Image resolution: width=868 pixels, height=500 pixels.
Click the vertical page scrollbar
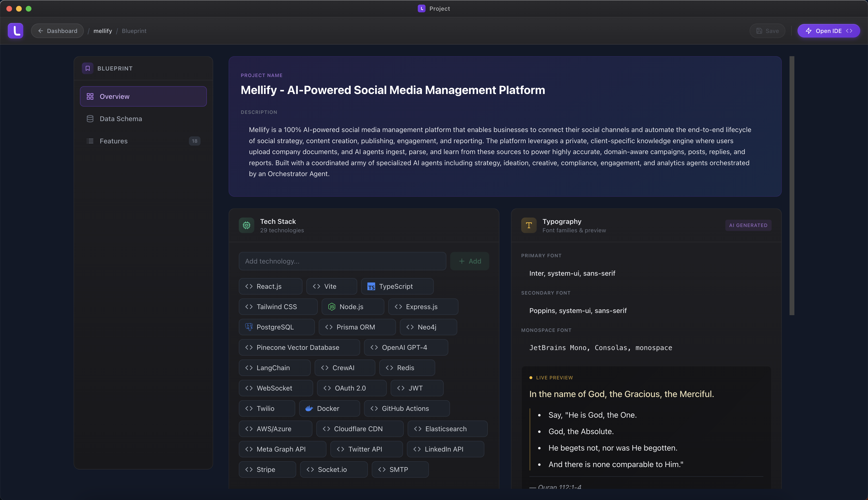[x=792, y=185]
